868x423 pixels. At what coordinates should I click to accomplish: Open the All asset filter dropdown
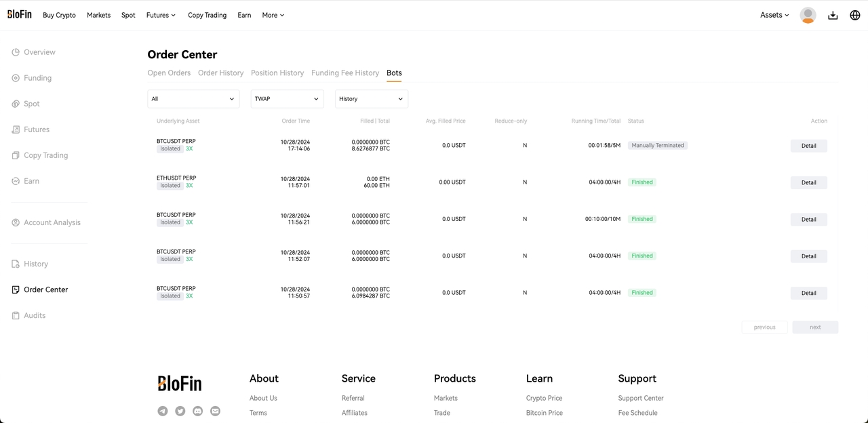tap(193, 99)
